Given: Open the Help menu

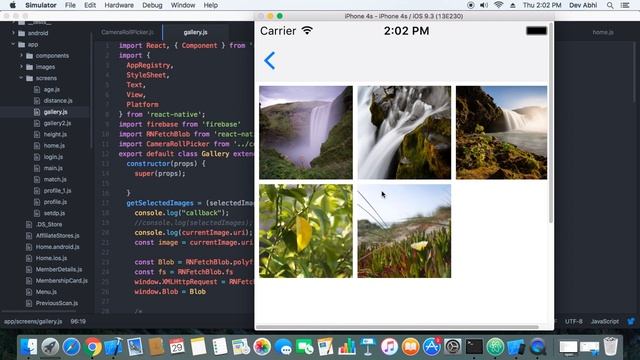Looking at the screenshot, I should [211, 5].
